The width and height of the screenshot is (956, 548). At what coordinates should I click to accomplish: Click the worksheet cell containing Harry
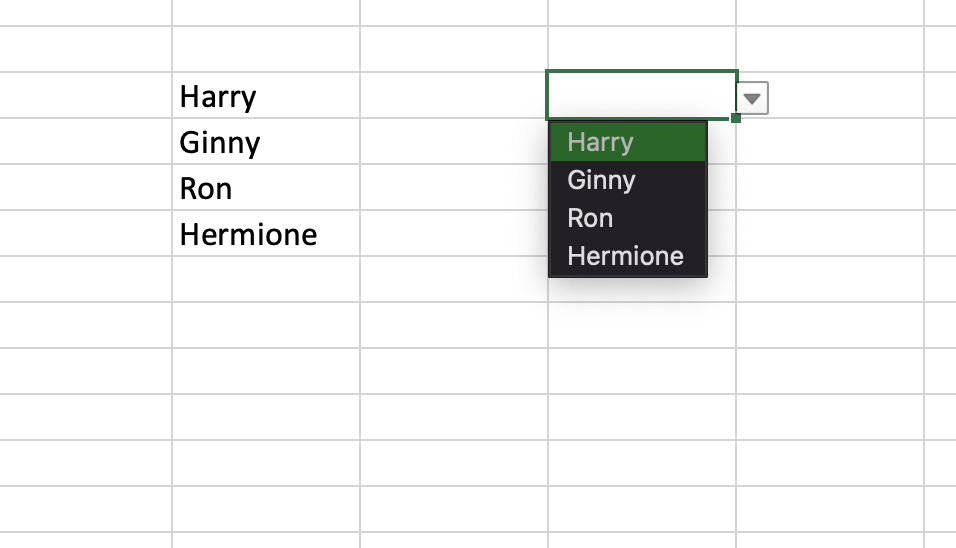(266, 95)
